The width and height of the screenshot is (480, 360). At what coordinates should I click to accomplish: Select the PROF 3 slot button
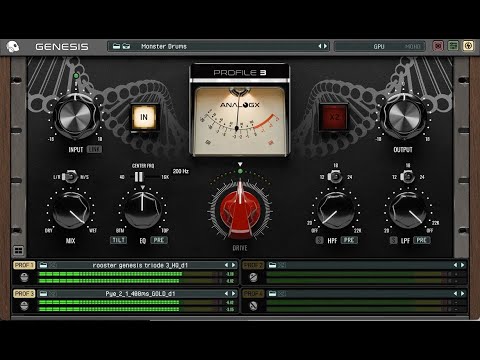click(24, 294)
